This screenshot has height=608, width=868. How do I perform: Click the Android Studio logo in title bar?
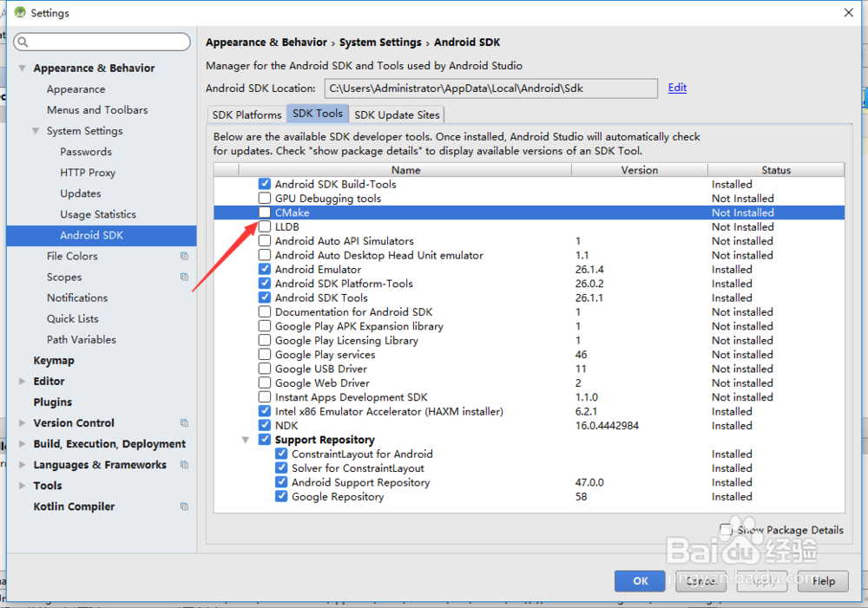tap(20, 12)
